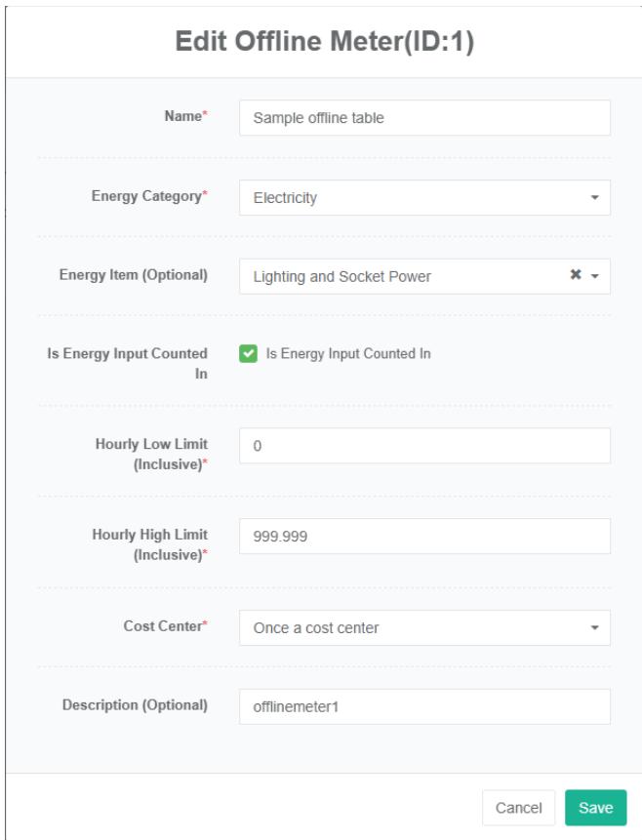Click the Description field containing offlinemeter1
This screenshot has height=840, width=642.
point(424,707)
